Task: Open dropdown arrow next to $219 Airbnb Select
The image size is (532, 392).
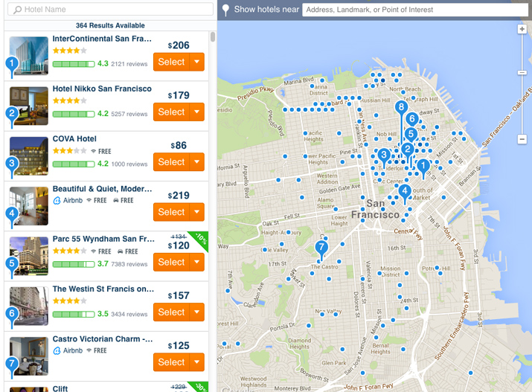Action: tap(196, 212)
